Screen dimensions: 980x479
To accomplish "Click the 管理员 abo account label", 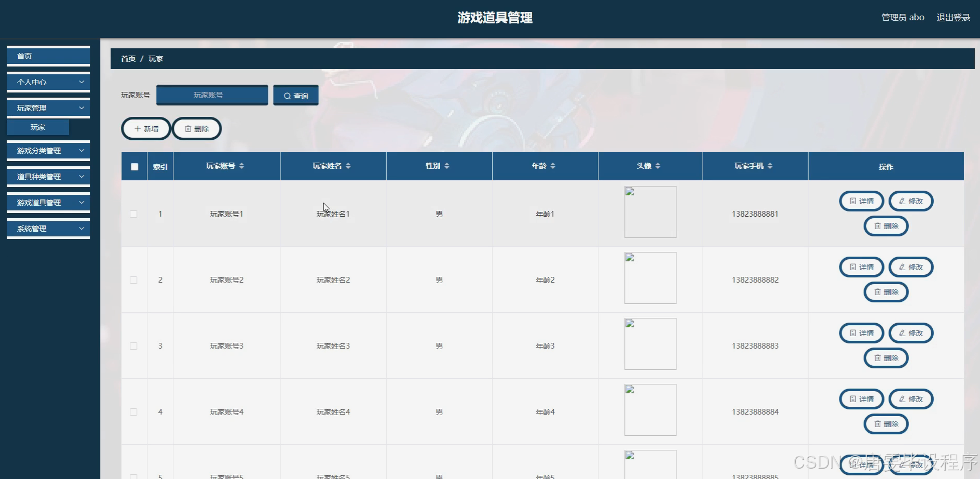I will (x=903, y=18).
